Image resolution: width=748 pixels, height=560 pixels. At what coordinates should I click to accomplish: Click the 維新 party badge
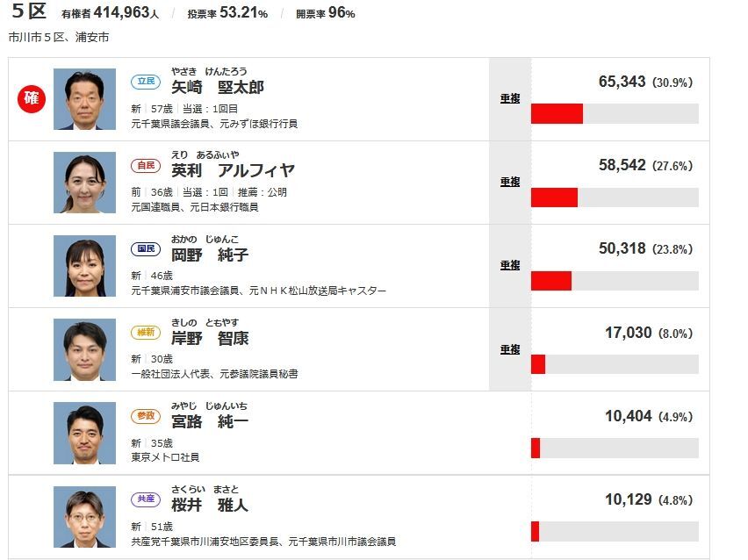tap(146, 333)
